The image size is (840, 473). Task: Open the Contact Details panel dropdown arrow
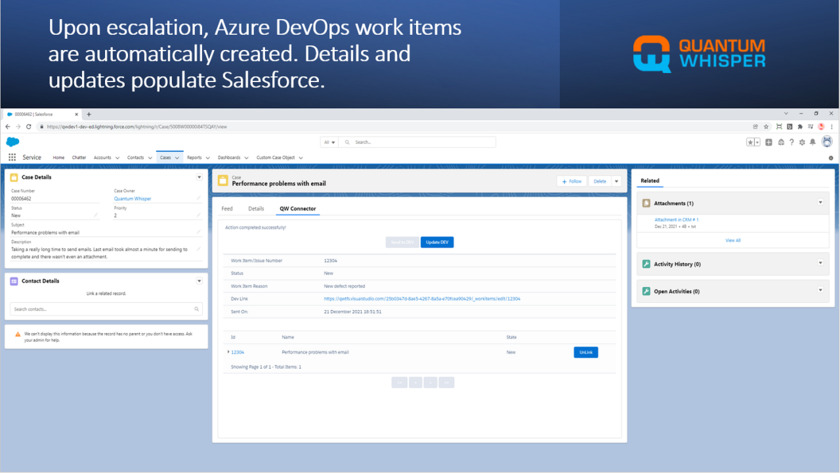click(x=199, y=281)
